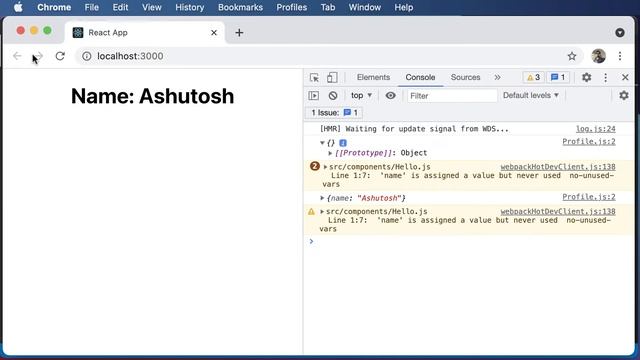The image size is (640, 360).
Task: Open a new browser tab
Action: pos(239,33)
